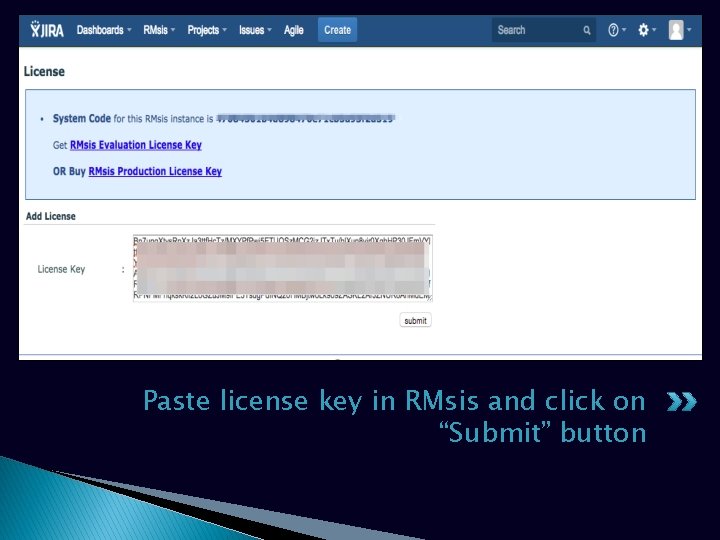This screenshot has height=540, width=720.
Task: Click the Create button
Action: 338,30
